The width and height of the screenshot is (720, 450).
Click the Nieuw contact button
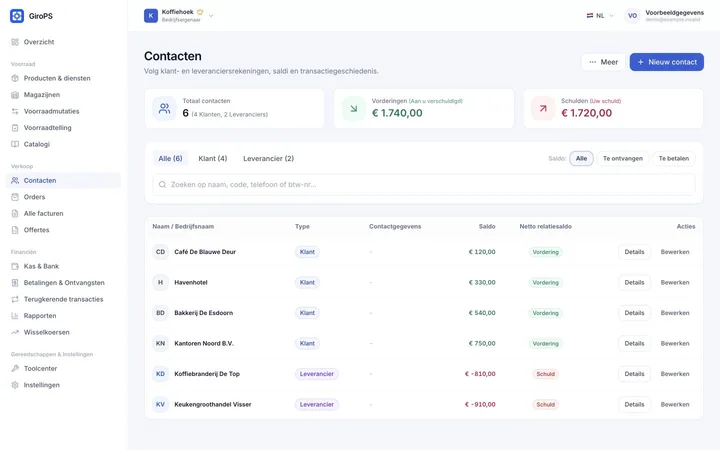667,62
